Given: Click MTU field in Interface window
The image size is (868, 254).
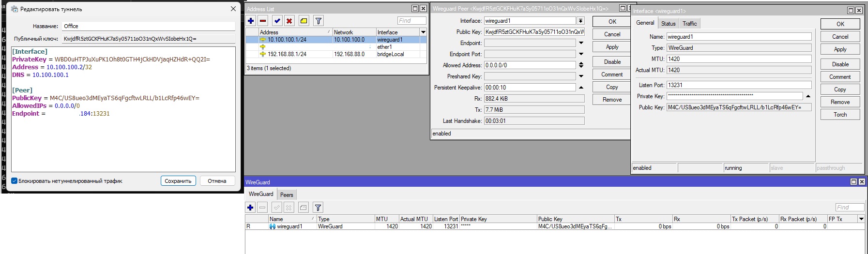Looking at the screenshot, I should tap(739, 59).
